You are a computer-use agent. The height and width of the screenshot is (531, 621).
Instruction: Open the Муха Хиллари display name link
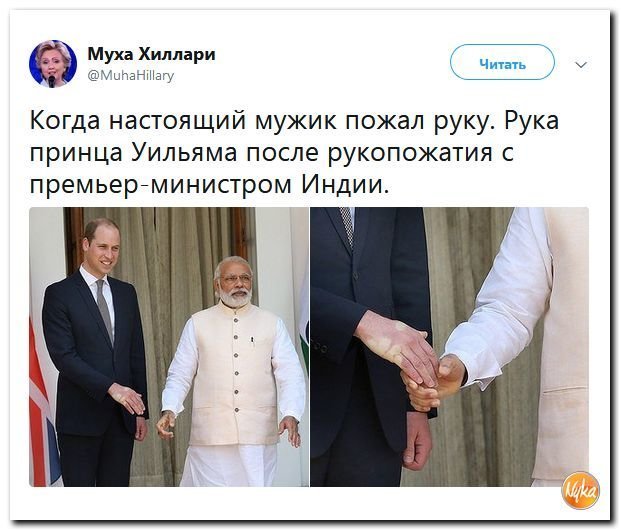(151, 53)
